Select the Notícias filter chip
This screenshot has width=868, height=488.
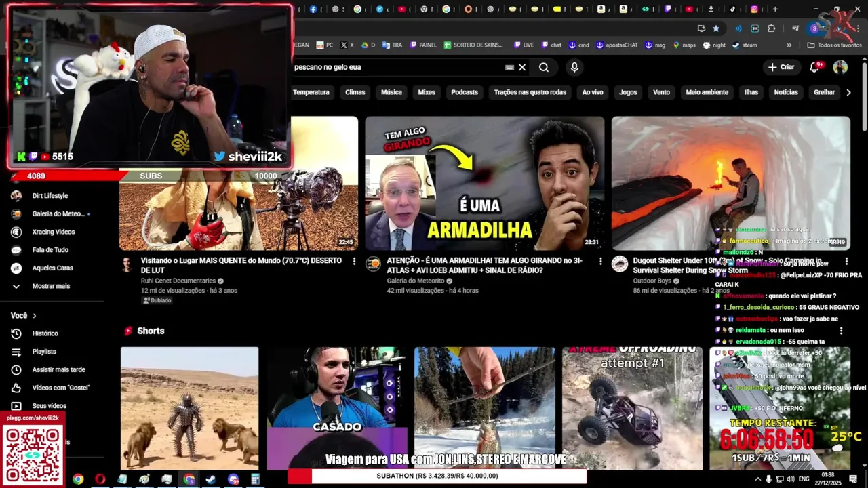(x=786, y=92)
